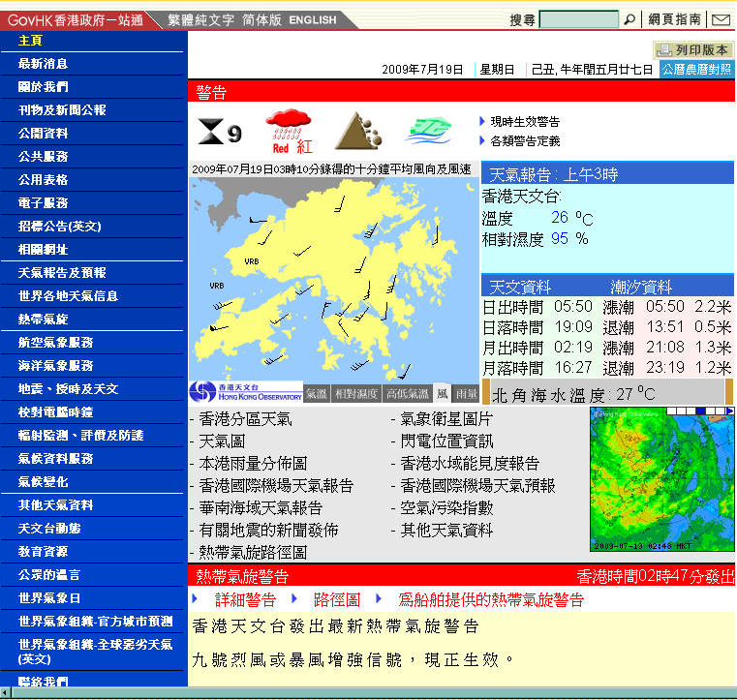The width and height of the screenshot is (737, 700).
Task: Open 香港水域能見度報告 link
Action: pos(470,463)
